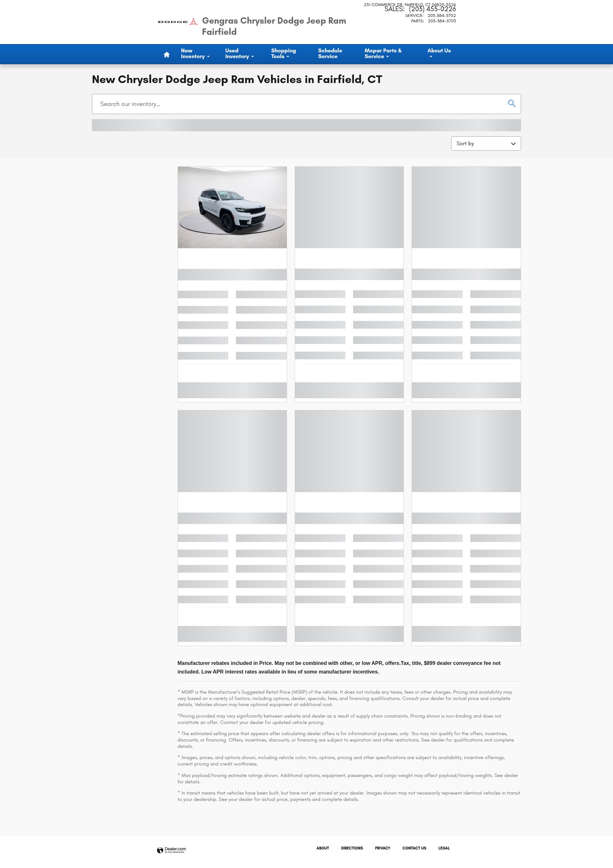
Task: Open the PRIVACY footer link
Action: [382, 848]
